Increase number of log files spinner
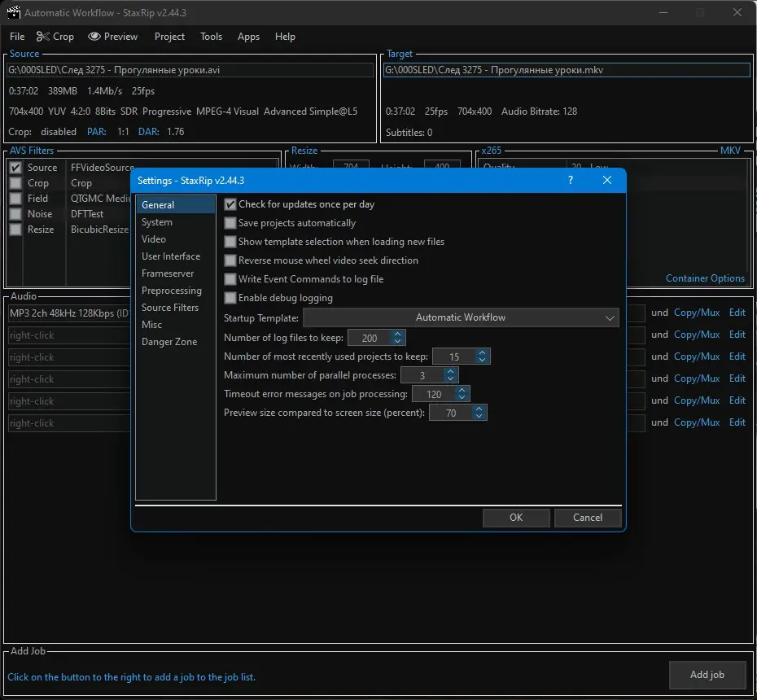757x700 pixels. click(397, 334)
